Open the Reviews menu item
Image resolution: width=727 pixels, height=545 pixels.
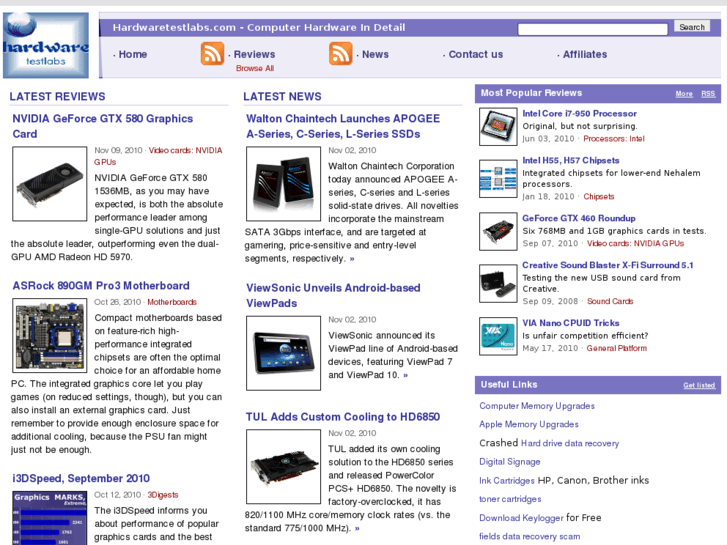[254, 54]
